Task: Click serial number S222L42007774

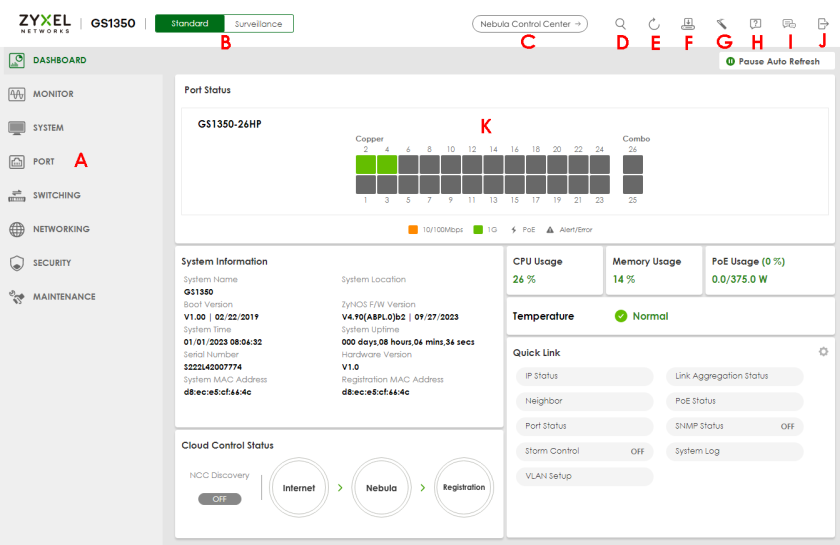Action: [x=213, y=367]
